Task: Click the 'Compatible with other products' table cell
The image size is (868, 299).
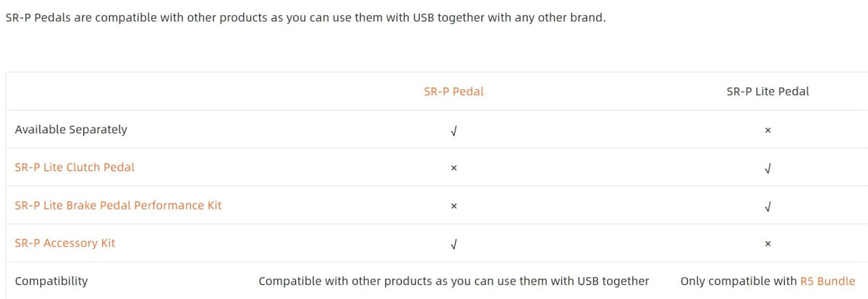Action: (x=454, y=281)
